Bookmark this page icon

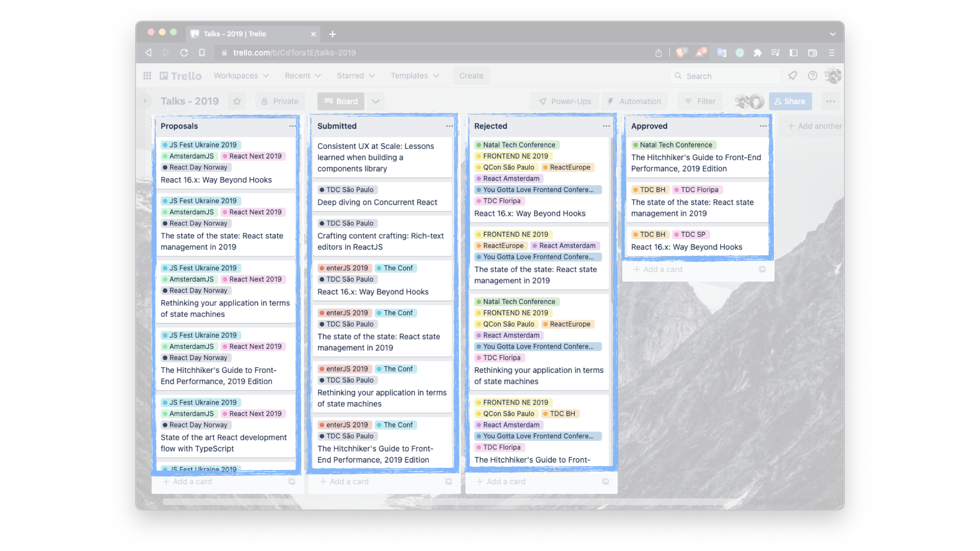click(202, 53)
